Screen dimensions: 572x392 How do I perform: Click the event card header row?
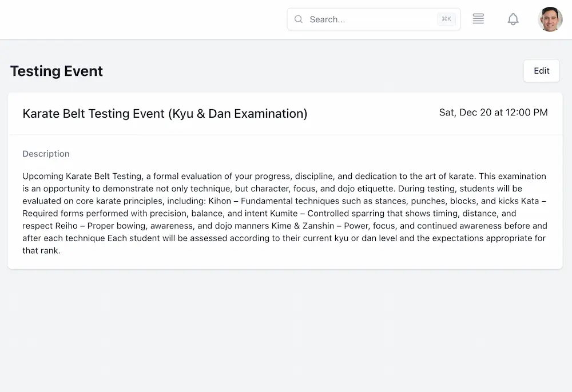(x=285, y=113)
